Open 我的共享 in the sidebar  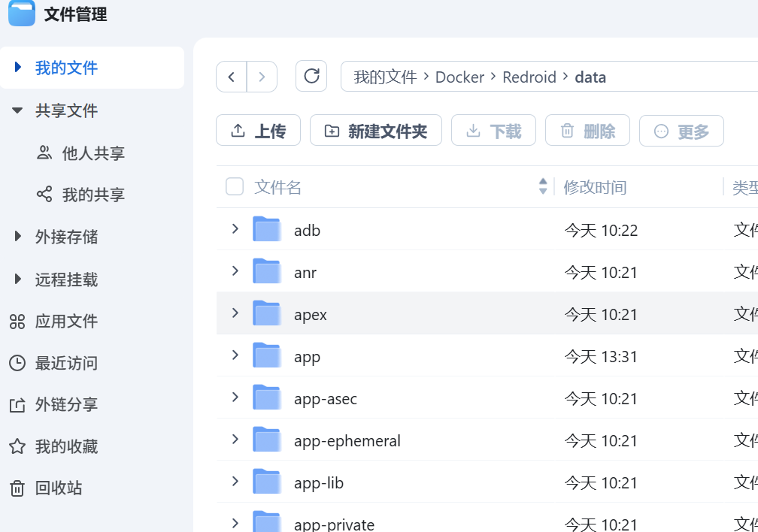click(92, 195)
